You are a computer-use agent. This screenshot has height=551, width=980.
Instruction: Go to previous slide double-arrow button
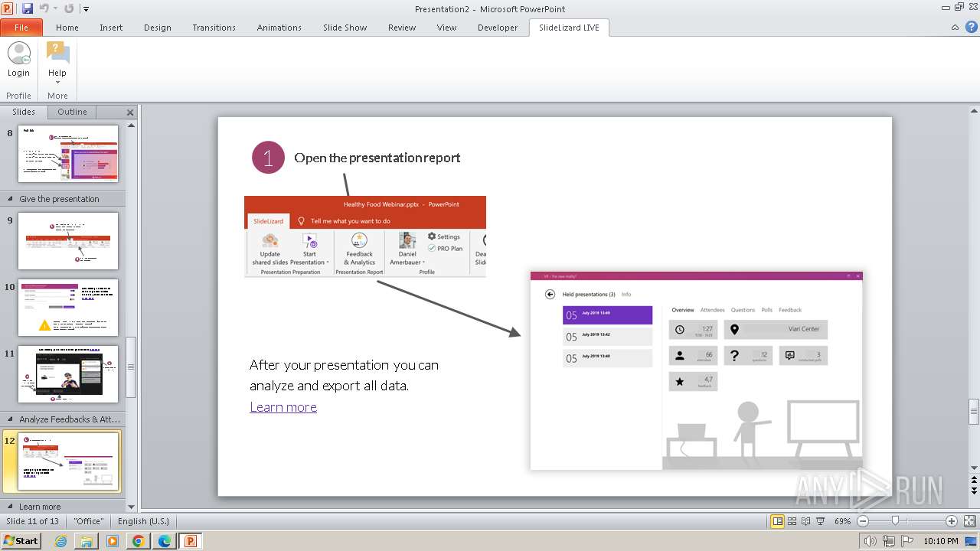point(974,478)
